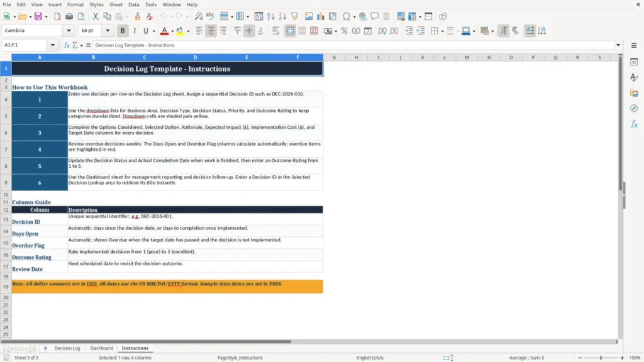Sort descending Z to A
The width and height of the screenshot is (644, 362).
pyautogui.click(x=282, y=16)
